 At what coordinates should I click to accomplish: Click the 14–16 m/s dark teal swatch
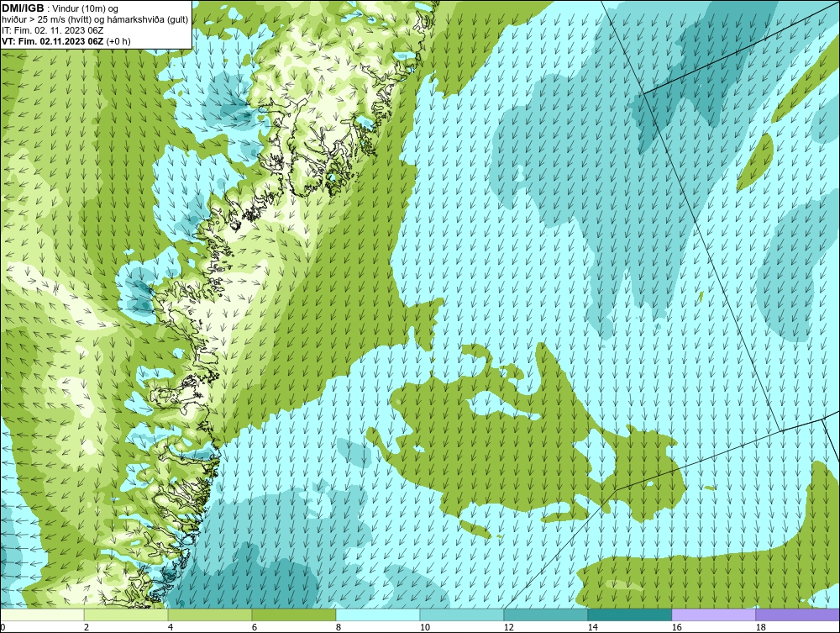pyautogui.click(x=629, y=615)
